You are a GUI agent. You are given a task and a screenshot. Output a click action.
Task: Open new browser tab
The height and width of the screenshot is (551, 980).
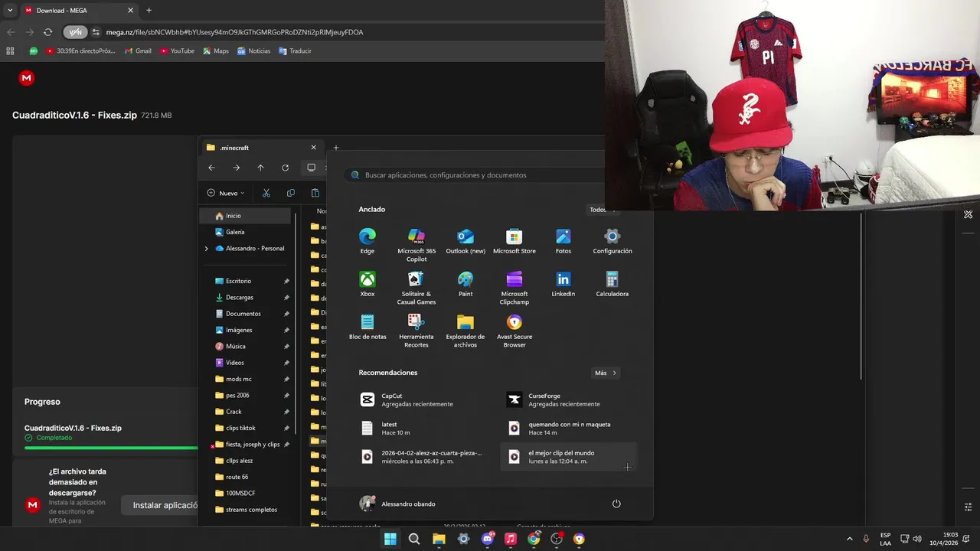(x=149, y=11)
